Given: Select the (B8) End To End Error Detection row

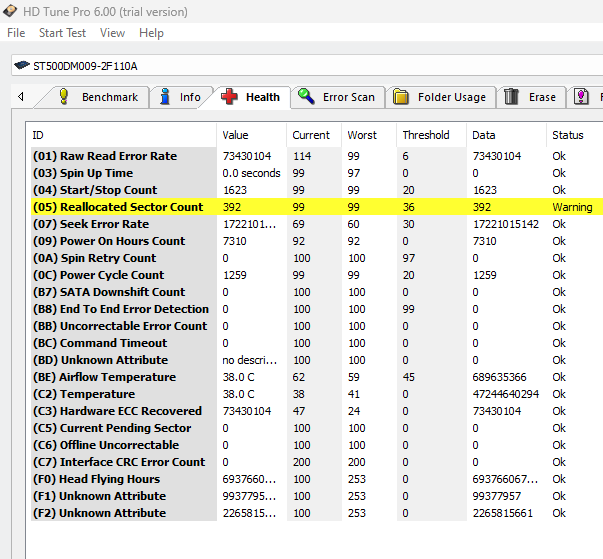Looking at the screenshot, I should pyautogui.click(x=317, y=309).
